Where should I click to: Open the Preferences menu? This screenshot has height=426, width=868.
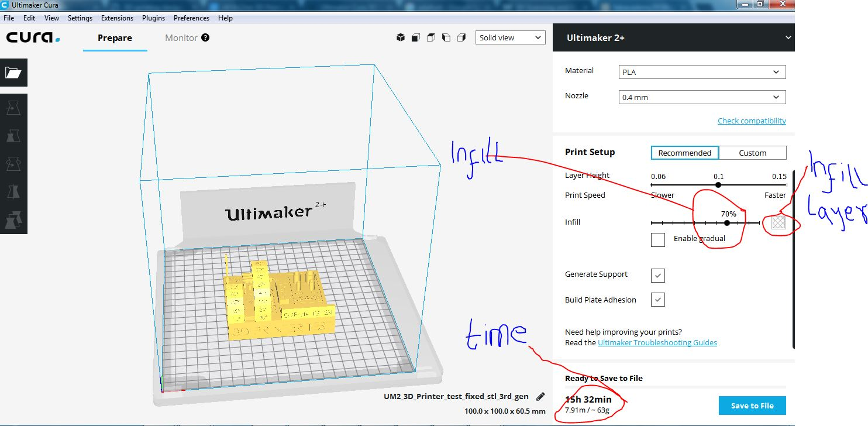tap(192, 18)
